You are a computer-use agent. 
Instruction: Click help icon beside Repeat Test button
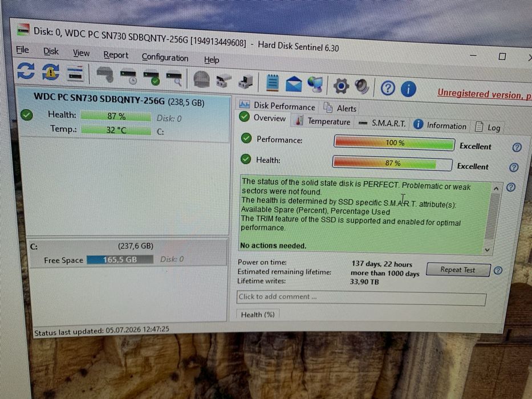[x=498, y=270]
